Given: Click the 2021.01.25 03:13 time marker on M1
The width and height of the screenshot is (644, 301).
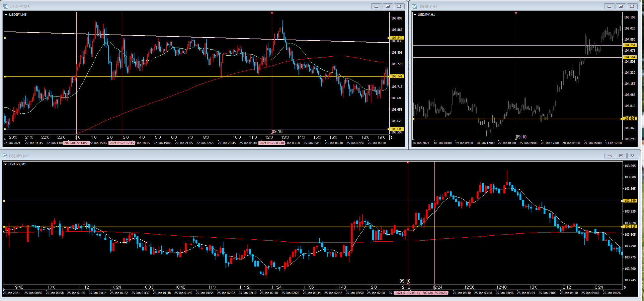Looking at the screenshot, I should coord(407,293).
